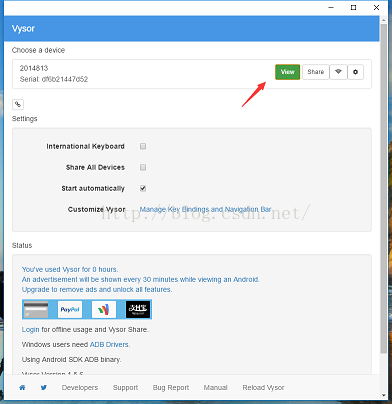Click Reload Vysor in the footer

tap(264, 388)
